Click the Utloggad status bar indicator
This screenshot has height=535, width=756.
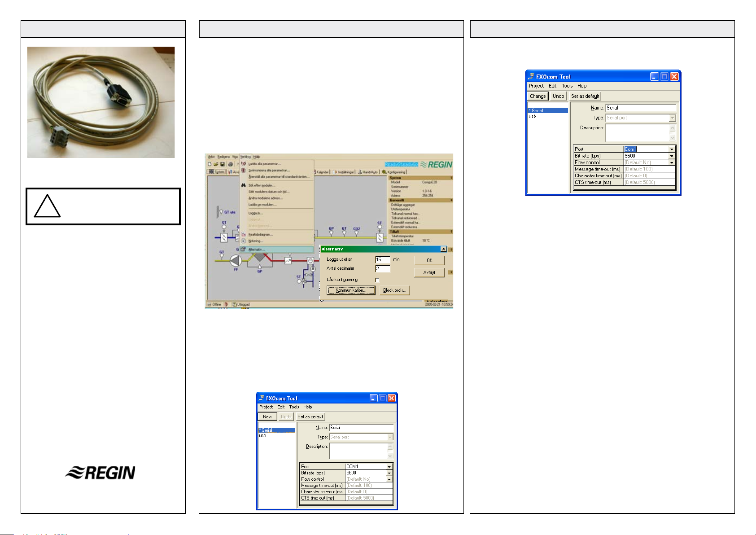point(241,304)
